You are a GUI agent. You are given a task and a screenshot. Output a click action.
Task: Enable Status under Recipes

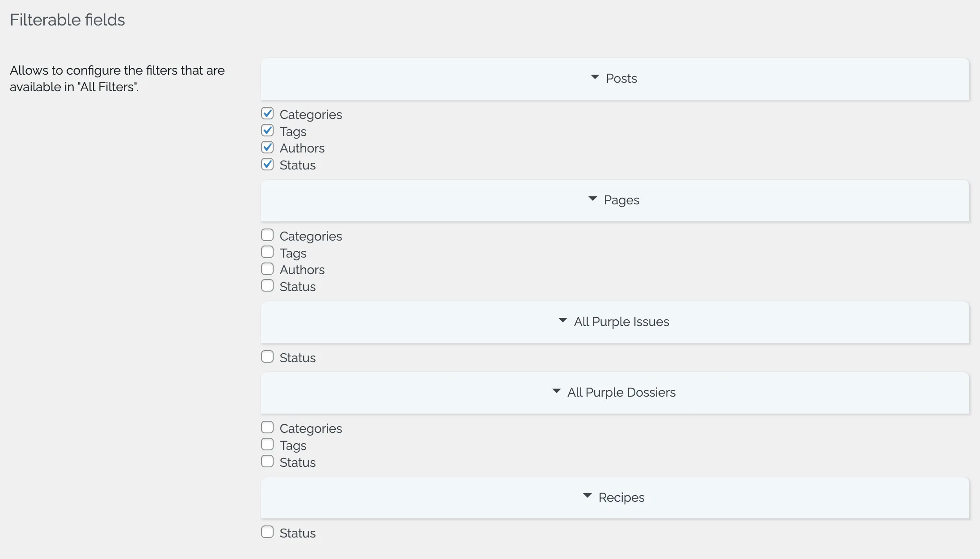click(267, 532)
